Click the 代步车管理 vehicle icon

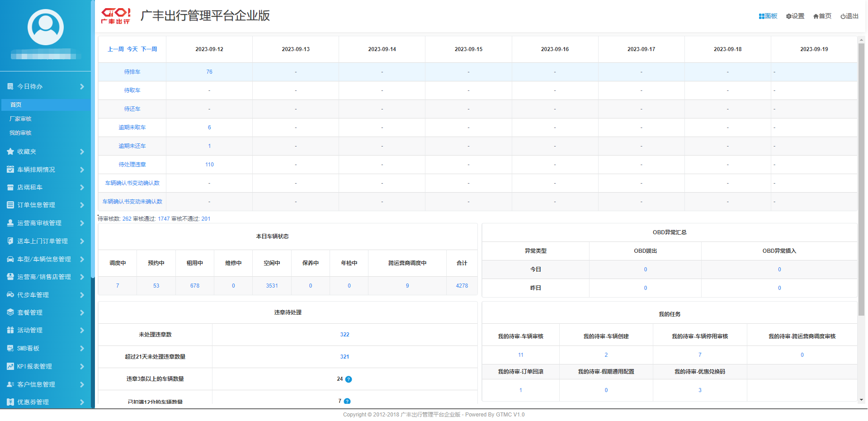pyautogui.click(x=10, y=295)
